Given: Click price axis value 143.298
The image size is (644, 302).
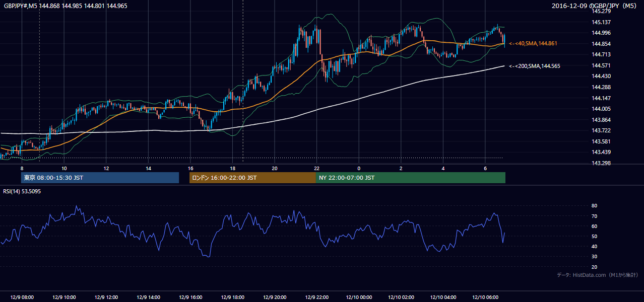Looking at the screenshot, I should click(602, 163).
